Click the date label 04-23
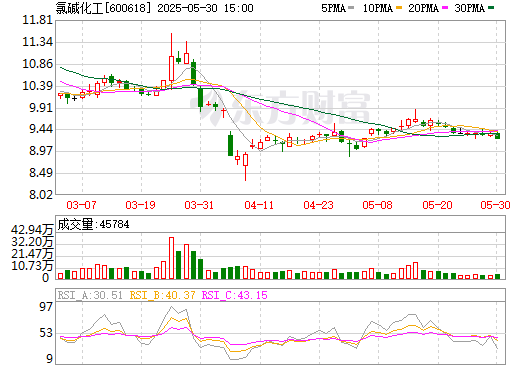 click(x=318, y=205)
